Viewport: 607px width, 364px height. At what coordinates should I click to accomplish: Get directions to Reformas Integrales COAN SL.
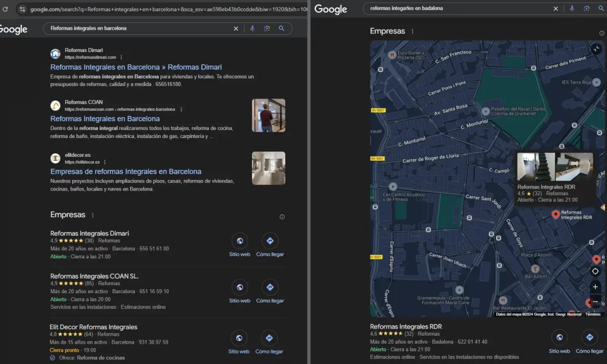click(270, 288)
